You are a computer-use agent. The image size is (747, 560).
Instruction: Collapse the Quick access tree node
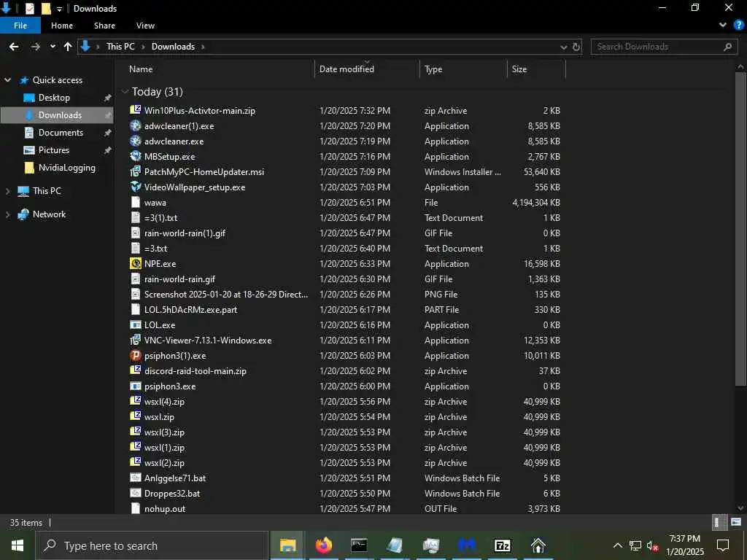[7, 80]
